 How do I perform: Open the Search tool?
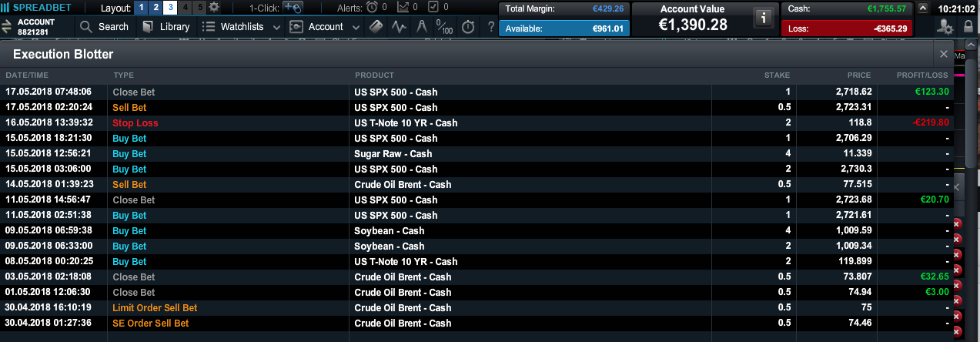tap(105, 26)
